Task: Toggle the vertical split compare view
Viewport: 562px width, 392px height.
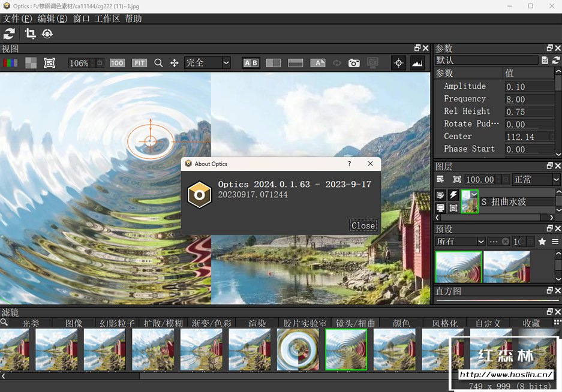Action: (x=273, y=63)
